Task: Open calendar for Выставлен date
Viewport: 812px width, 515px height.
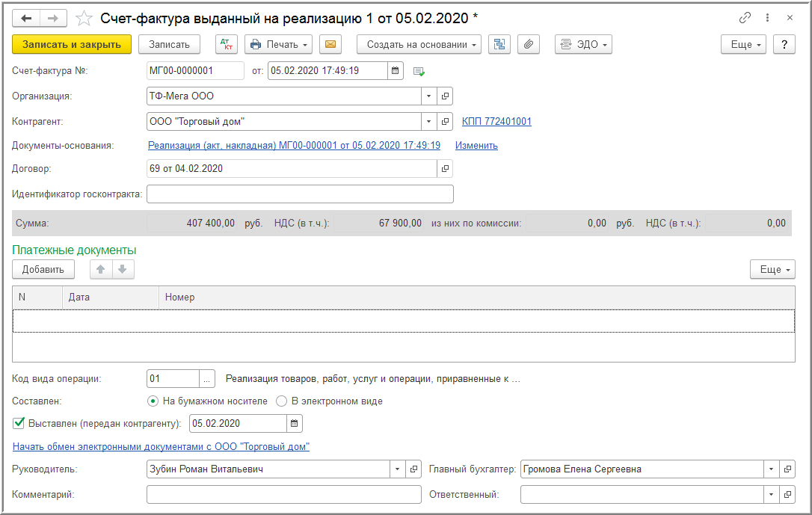Action: coord(294,423)
